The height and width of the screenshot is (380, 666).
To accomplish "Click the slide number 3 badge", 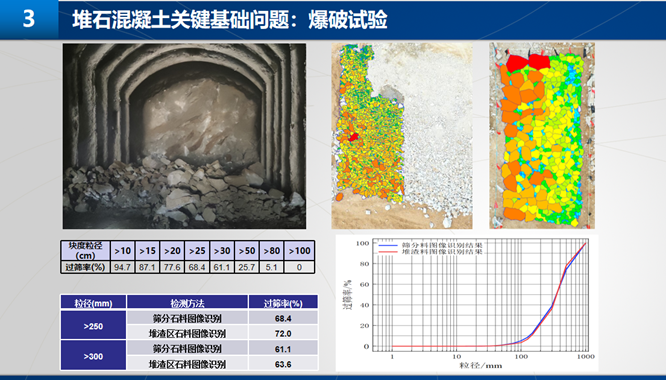I will pos(29,19).
